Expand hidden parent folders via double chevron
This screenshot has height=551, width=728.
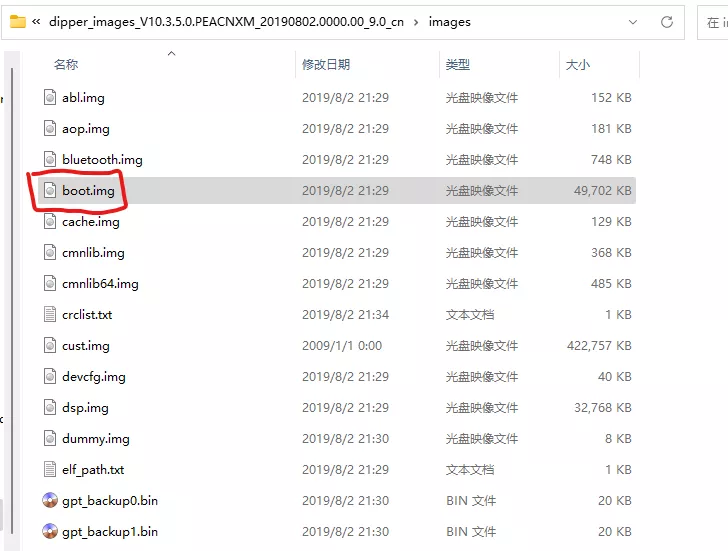coord(37,21)
